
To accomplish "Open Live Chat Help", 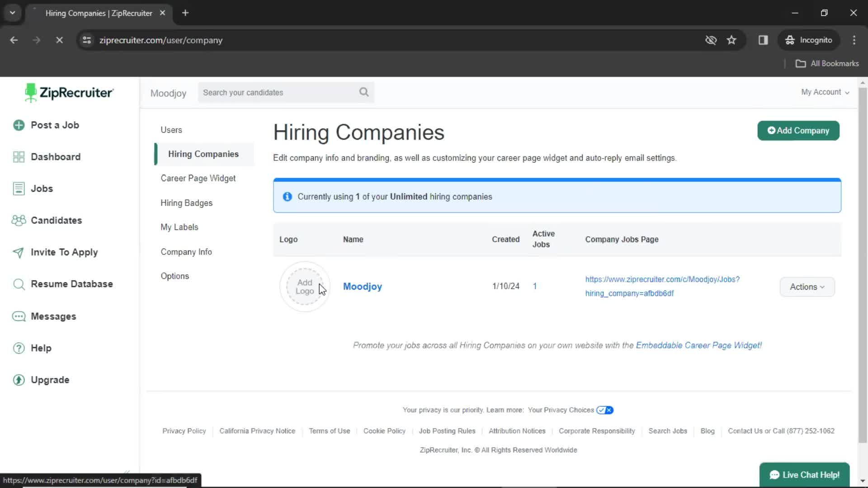I will (804, 475).
